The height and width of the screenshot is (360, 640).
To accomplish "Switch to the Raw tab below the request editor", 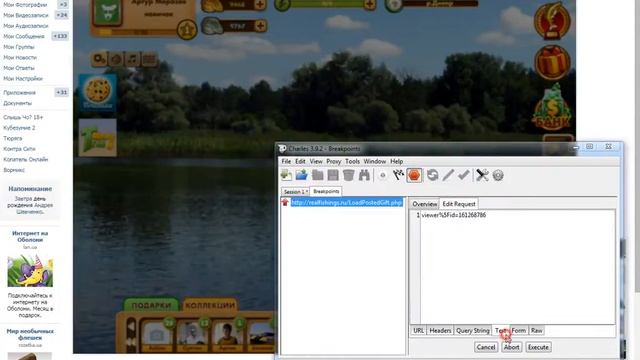I will click(536, 330).
